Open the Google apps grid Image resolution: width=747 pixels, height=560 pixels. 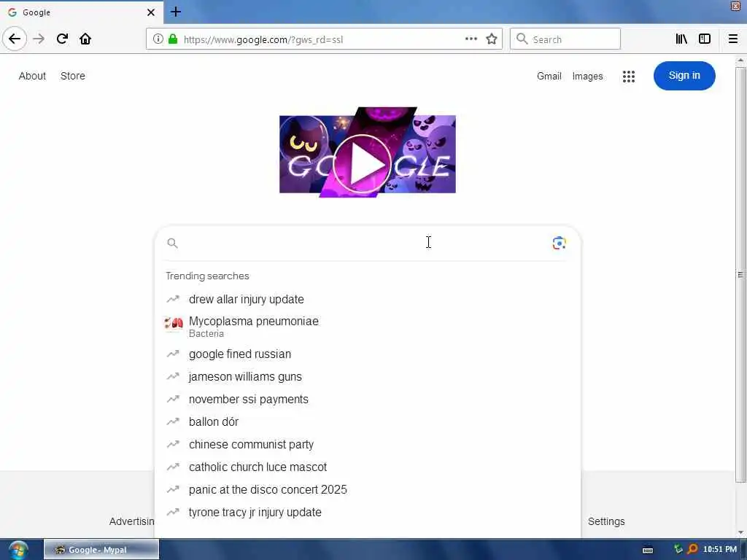pos(629,76)
